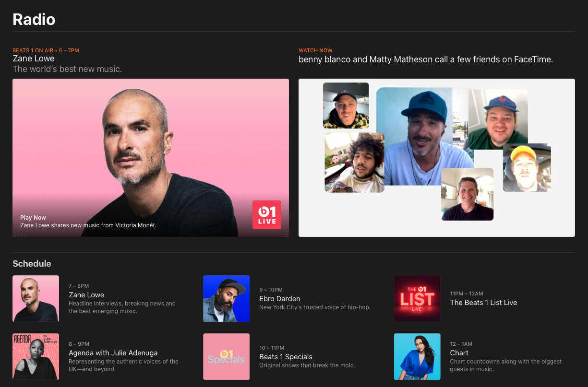
Task: Open The Beats 1 List Live title
Action: tap(483, 303)
